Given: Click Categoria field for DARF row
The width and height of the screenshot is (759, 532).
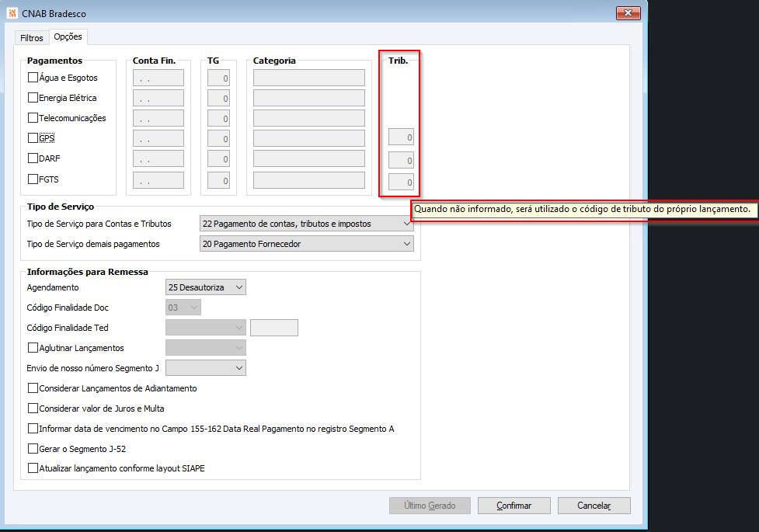Looking at the screenshot, I should [309, 158].
